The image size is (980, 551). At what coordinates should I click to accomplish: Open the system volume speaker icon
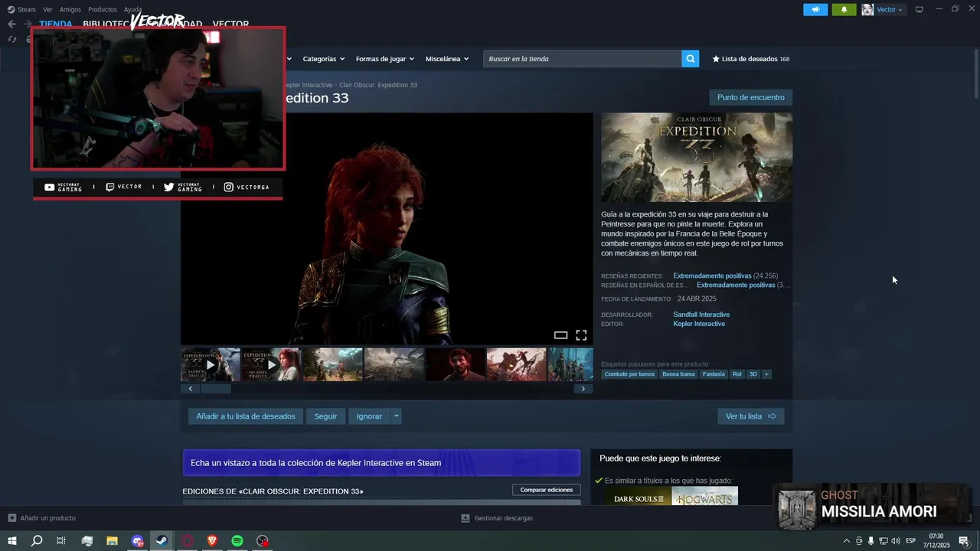pos(897,541)
